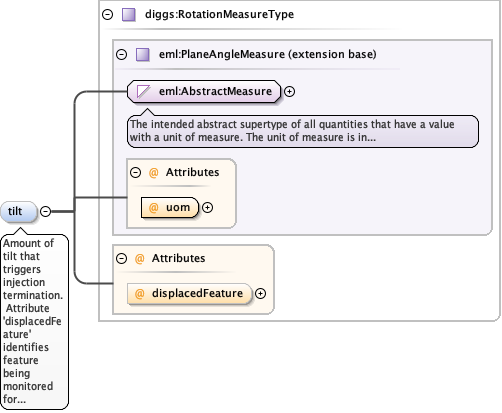This screenshot has width=502, height=413.
Task: Collapse the tilt element children
Action: click(x=45, y=211)
